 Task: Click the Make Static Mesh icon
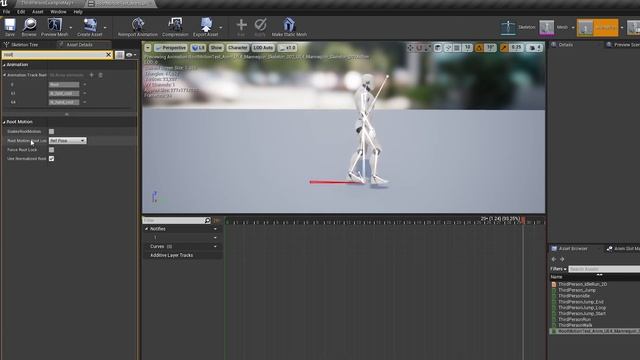[x=289, y=25]
